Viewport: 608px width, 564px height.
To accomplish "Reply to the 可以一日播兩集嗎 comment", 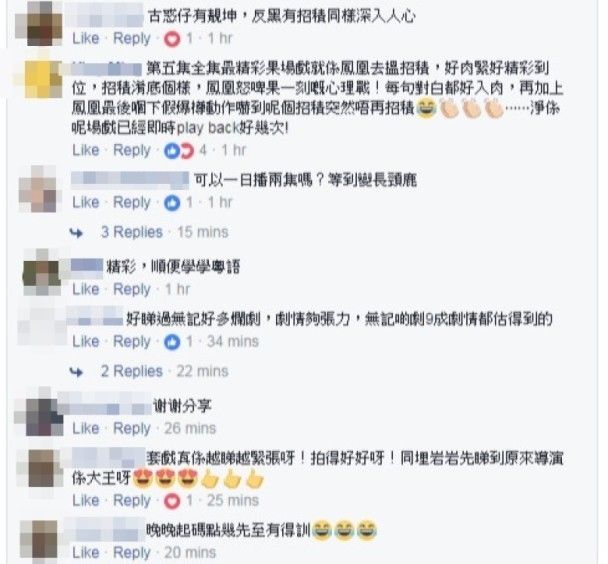I will click(132, 202).
